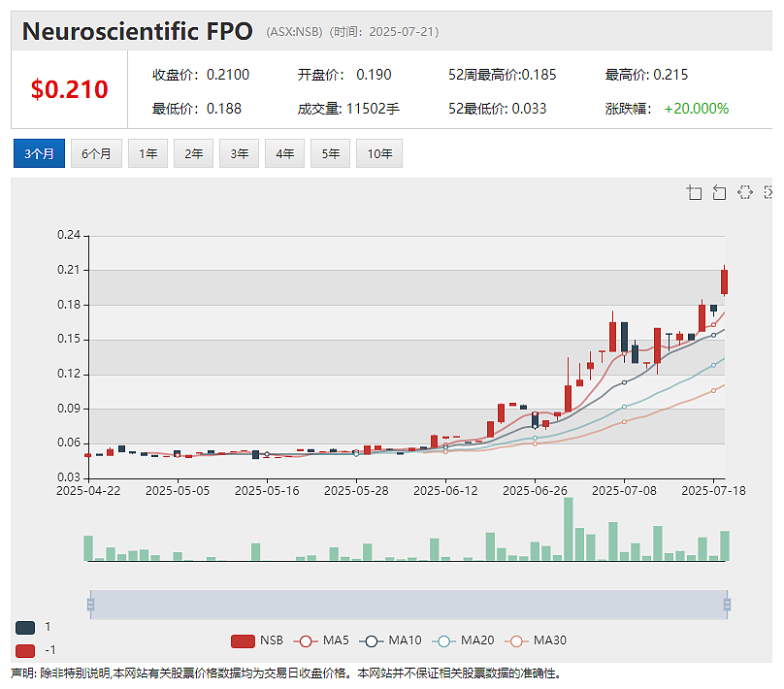
Task: Toggle the MA5 line legend
Action: (x=321, y=641)
